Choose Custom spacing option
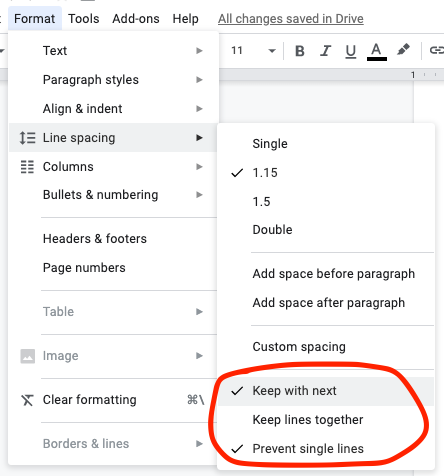 click(325, 347)
